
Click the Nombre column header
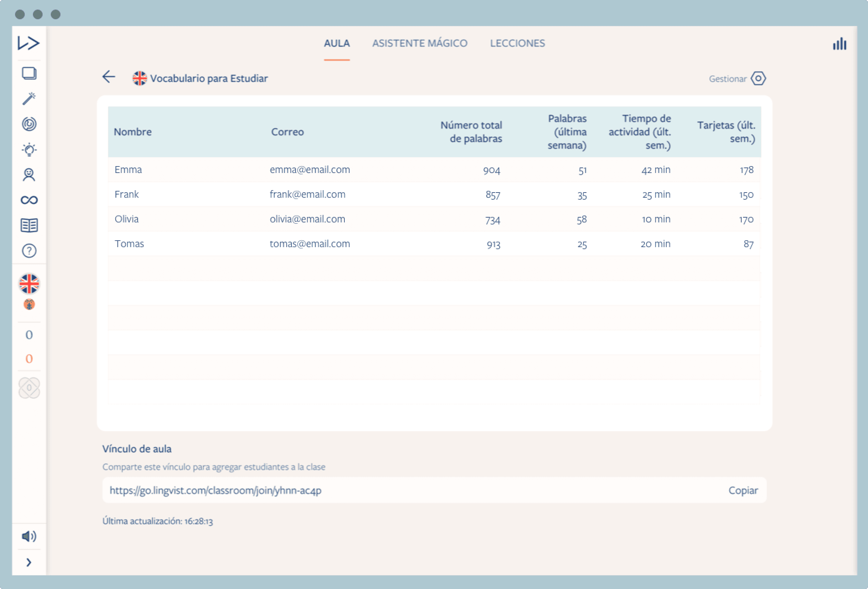coord(133,132)
